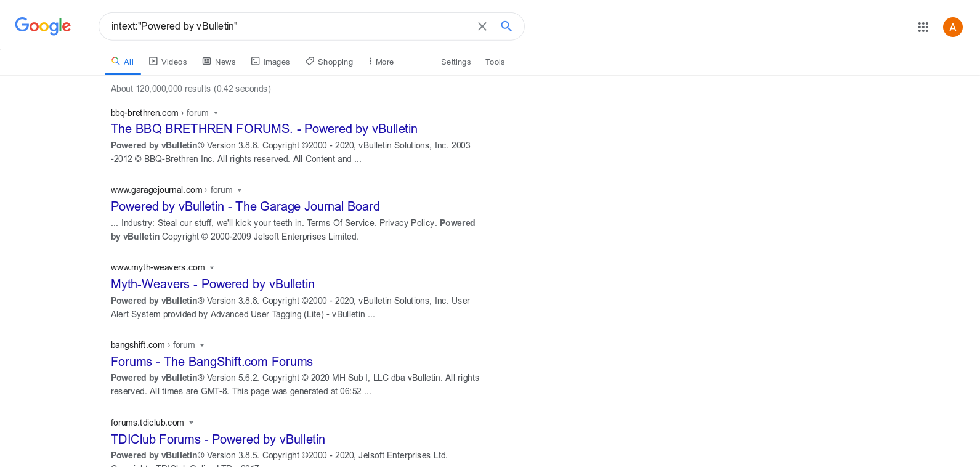The width and height of the screenshot is (980, 467).
Task: Click the forums.tdiclub.com URL text
Action: [x=147, y=423]
